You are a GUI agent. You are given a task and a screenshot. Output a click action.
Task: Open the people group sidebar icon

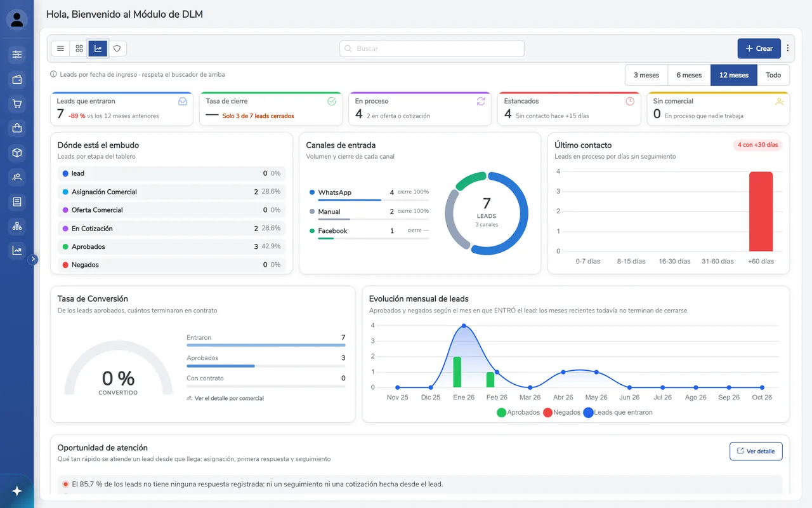[x=17, y=177]
